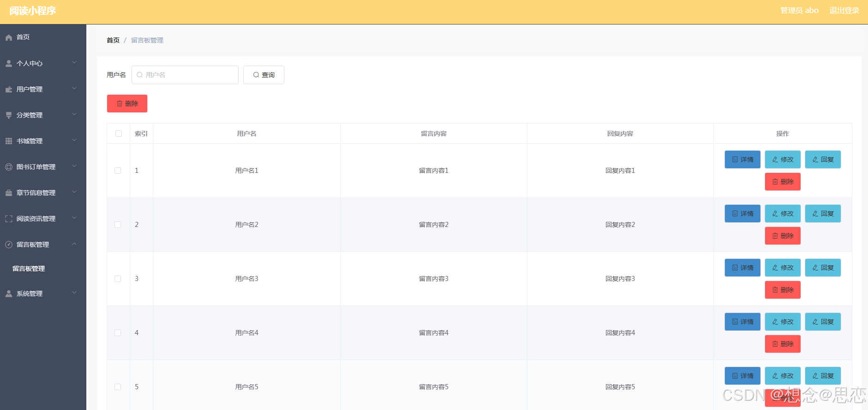
Task: Click 回复 button for 用户名5
Action: [823, 376]
